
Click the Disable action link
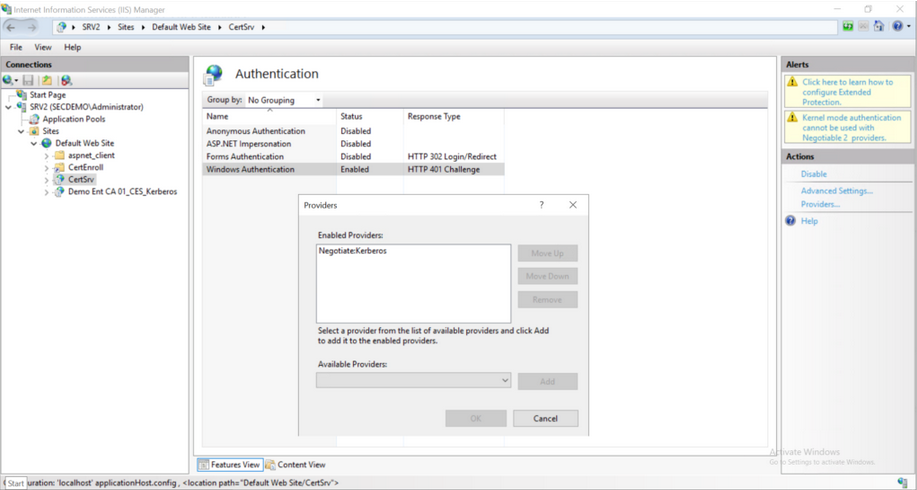[813, 174]
